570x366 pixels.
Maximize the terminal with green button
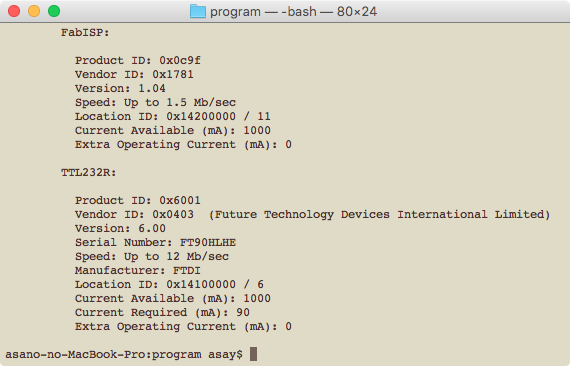(x=54, y=11)
